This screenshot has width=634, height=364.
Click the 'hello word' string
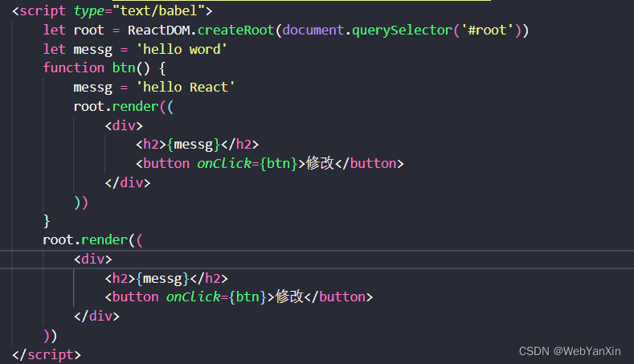click(x=182, y=49)
